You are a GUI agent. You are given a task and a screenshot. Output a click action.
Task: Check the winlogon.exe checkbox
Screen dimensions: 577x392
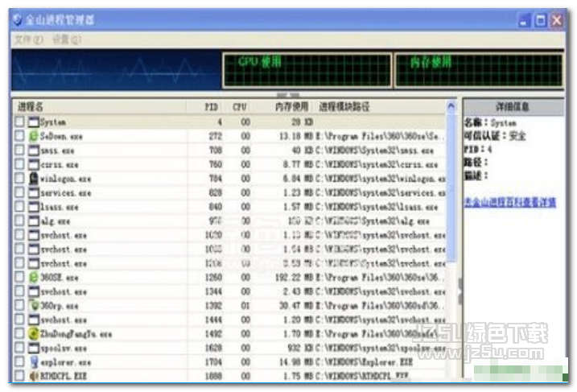click(x=19, y=178)
